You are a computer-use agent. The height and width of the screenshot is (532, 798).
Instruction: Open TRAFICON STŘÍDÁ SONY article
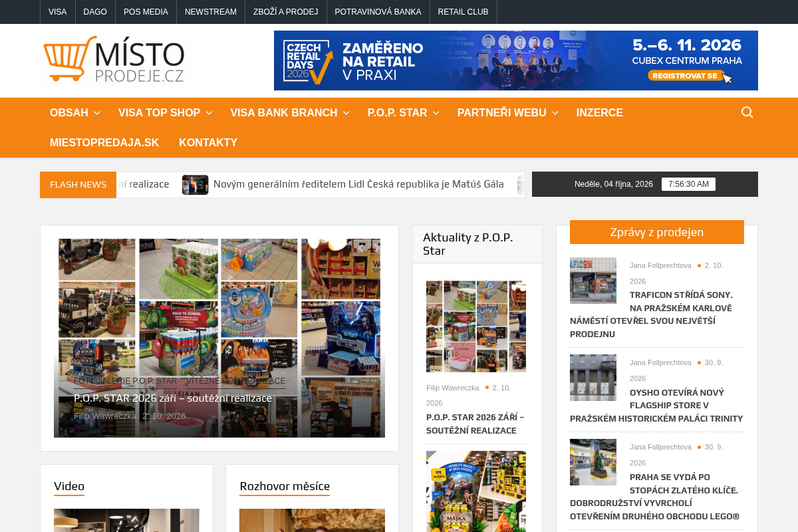[x=651, y=314]
